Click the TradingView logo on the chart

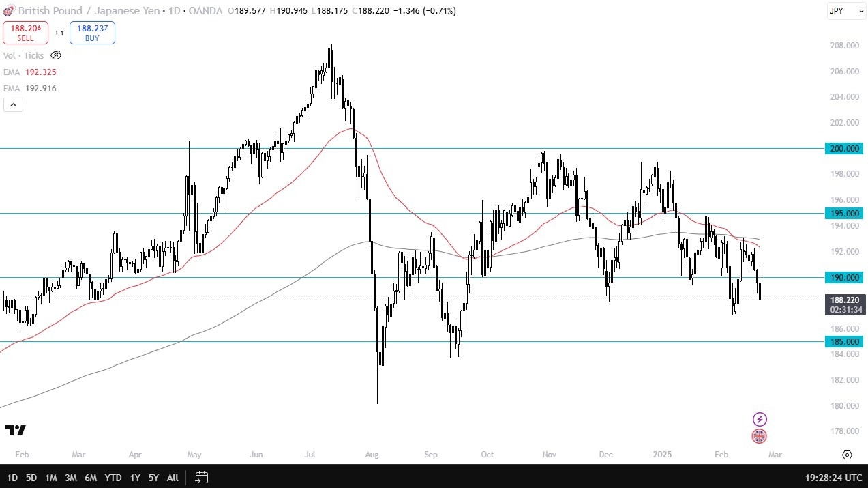tap(15, 430)
